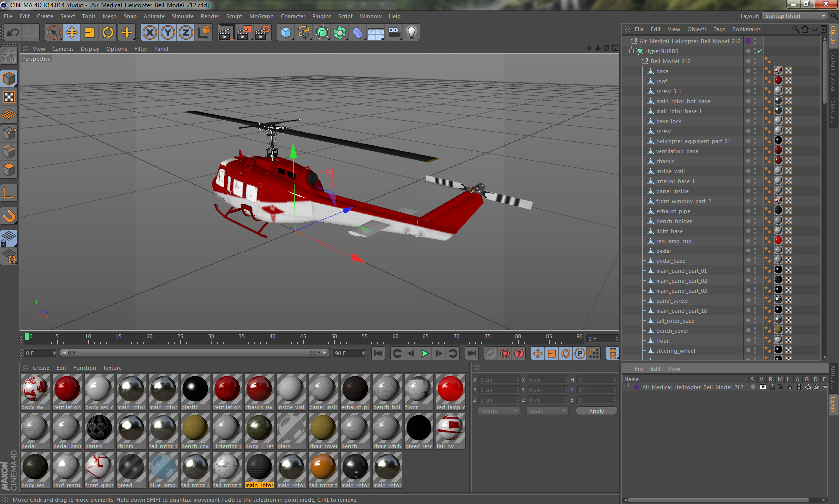Open the Array modeling objects icon

pyautogui.click(x=340, y=33)
